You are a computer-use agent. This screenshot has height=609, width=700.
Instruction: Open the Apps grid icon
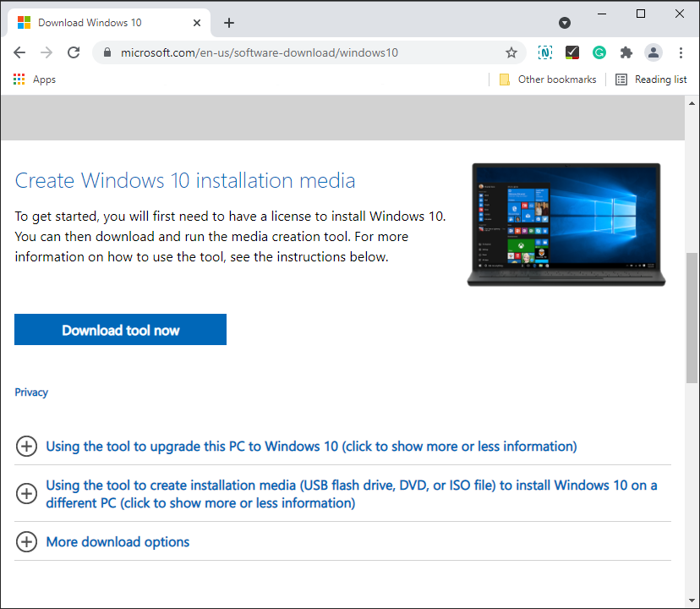tap(19, 79)
